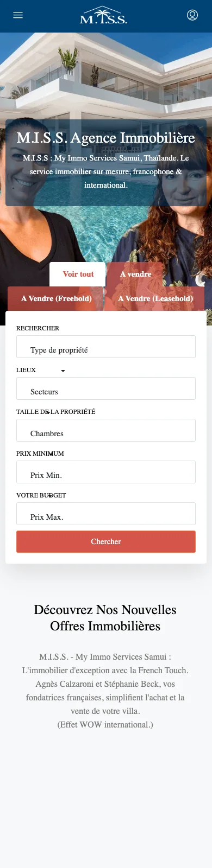This screenshot has width=212, height=868.
Task: Open the Secteurs location dropdown
Action: [x=106, y=388]
